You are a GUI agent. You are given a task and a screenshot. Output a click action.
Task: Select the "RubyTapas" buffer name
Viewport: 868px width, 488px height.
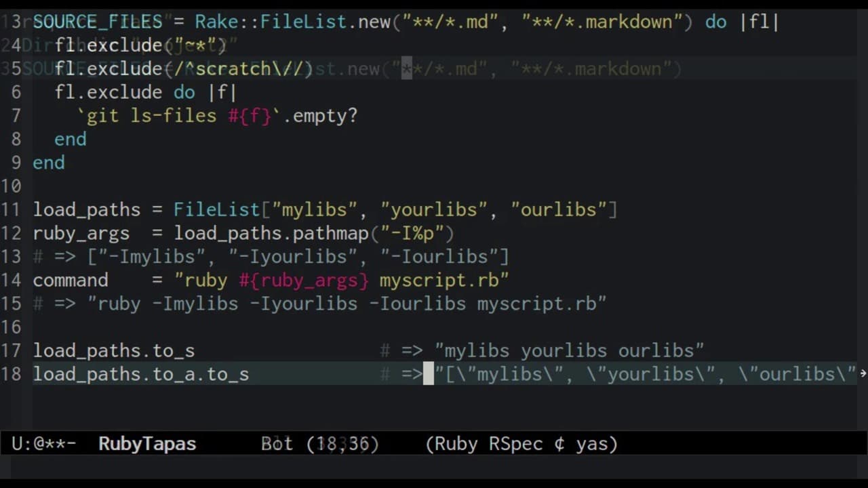146,443
